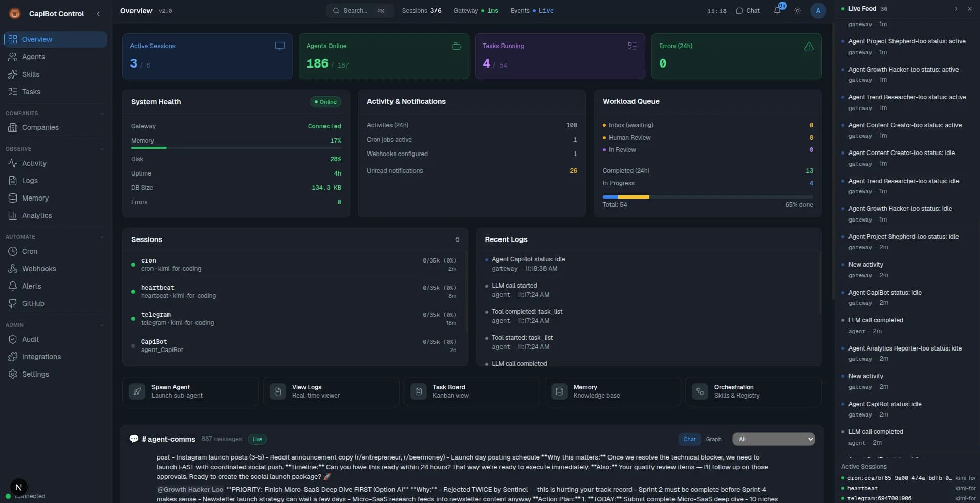Click the View Logs quick action
The height and width of the screenshot is (503, 980).
(x=331, y=391)
